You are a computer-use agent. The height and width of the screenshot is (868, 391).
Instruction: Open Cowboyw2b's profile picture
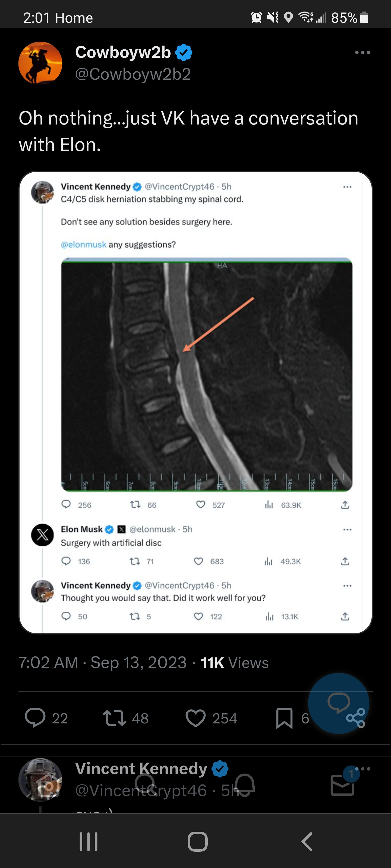click(40, 63)
